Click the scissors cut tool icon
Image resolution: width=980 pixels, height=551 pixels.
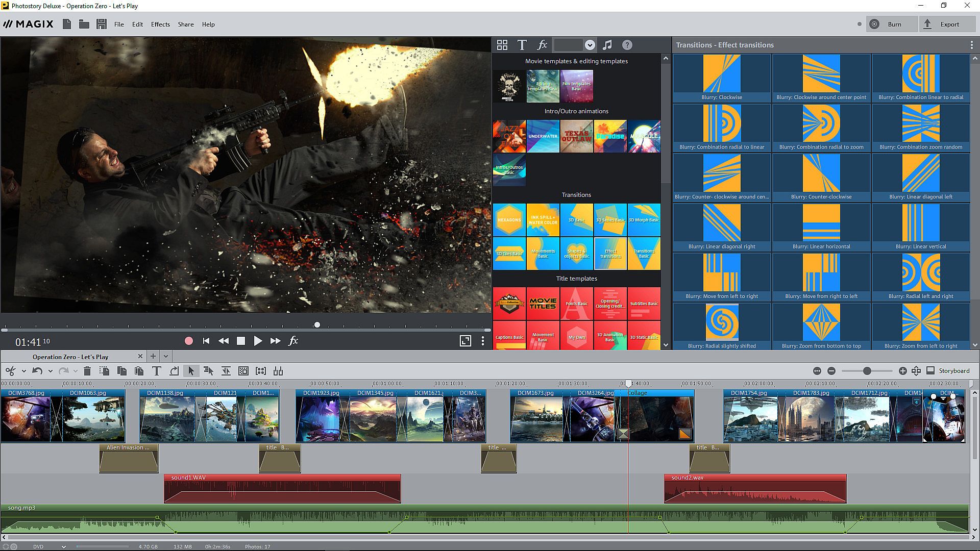point(10,371)
